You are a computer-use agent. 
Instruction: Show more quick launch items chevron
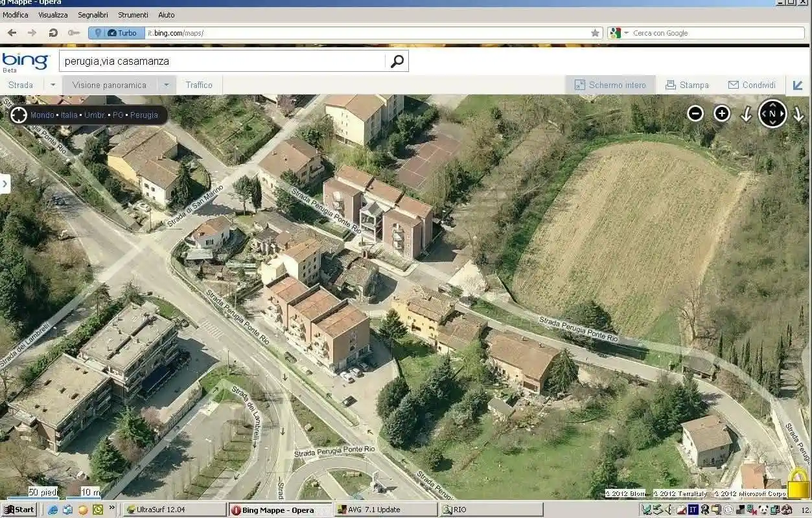pos(111,509)
